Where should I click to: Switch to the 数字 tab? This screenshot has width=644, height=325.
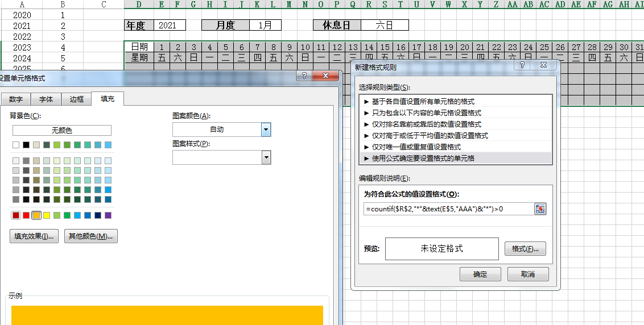click(x=16, y=99)
